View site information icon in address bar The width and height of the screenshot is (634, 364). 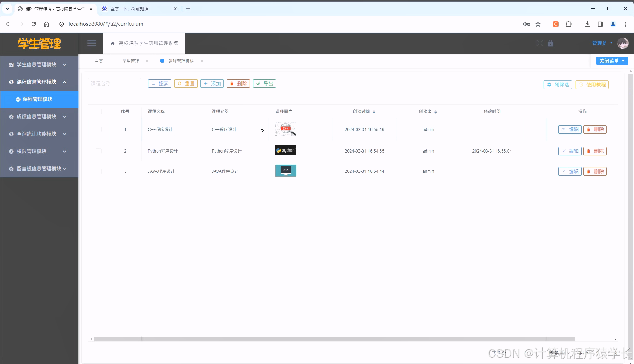click(62, 24)
